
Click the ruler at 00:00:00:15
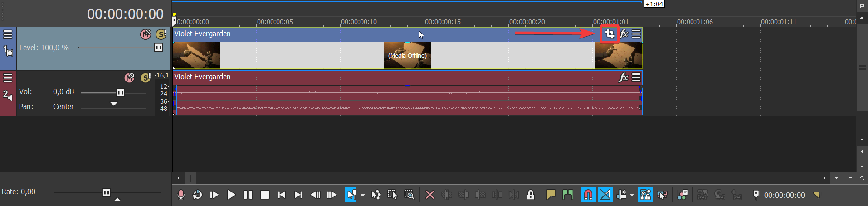[x=443, y=22]
